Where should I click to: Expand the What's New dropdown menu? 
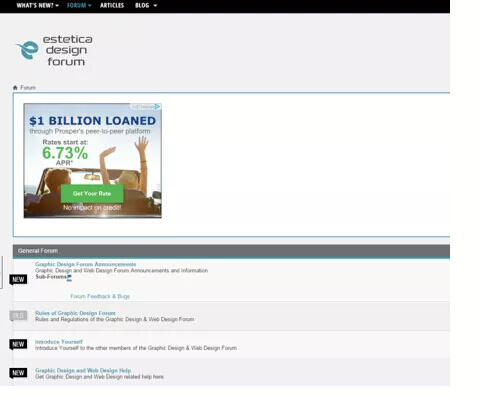37,5
